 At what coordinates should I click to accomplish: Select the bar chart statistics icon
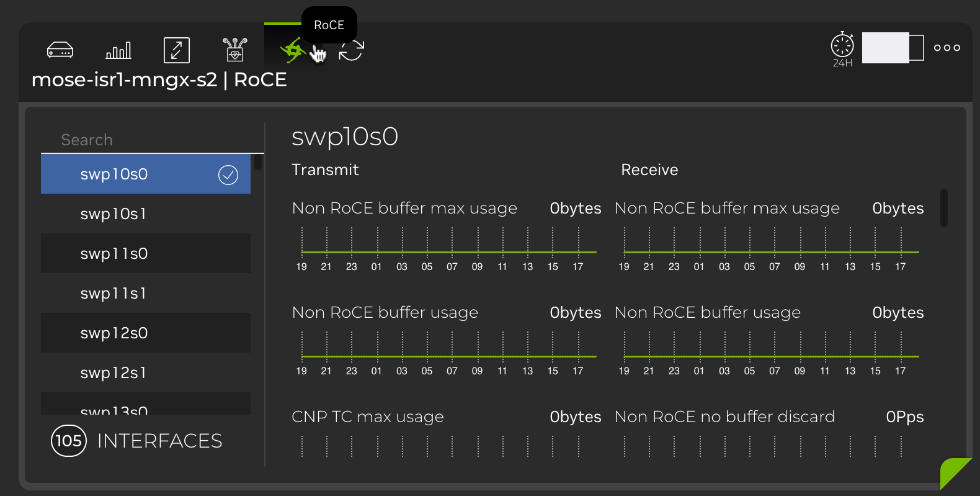click(118, 50)
